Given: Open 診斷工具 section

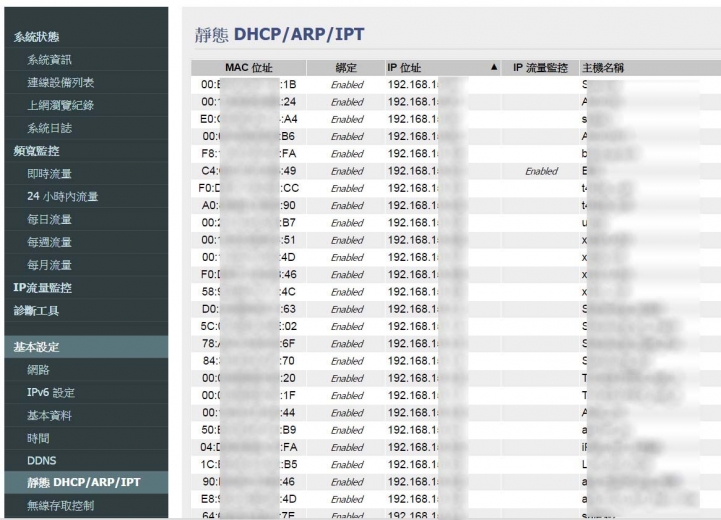Looking at the screenshot, I should (x=36, y=311).
